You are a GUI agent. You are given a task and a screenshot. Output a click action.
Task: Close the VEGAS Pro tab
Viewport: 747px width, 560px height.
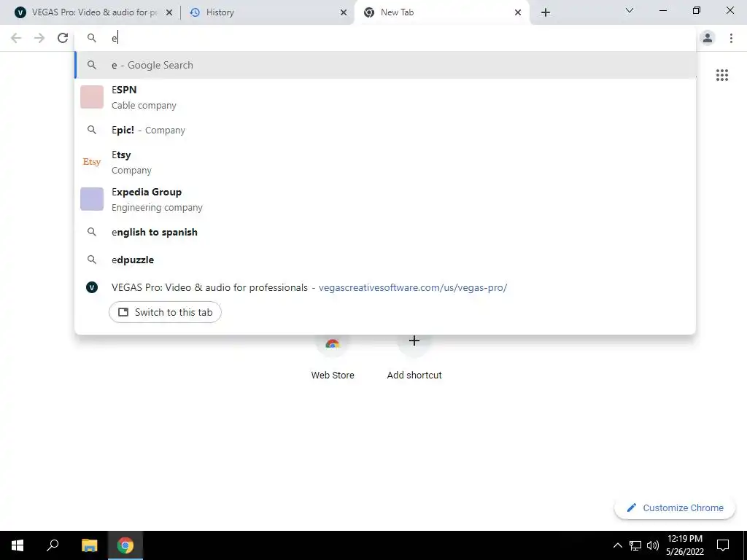click(169, 13)
